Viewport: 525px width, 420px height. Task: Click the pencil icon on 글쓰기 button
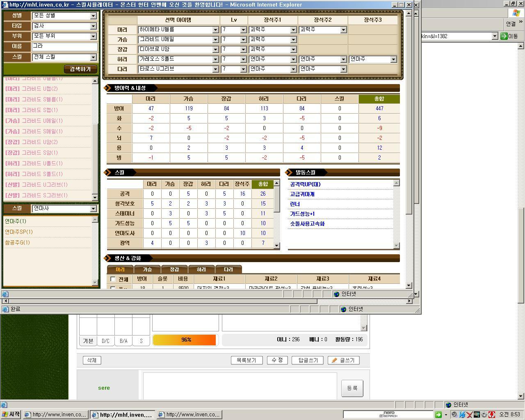[334, 360]
